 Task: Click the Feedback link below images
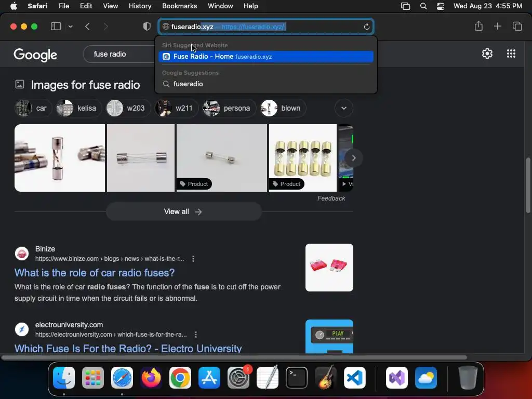331,198
